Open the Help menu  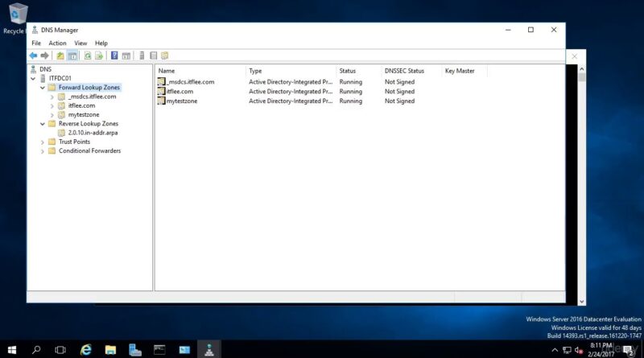click(101, 43)
